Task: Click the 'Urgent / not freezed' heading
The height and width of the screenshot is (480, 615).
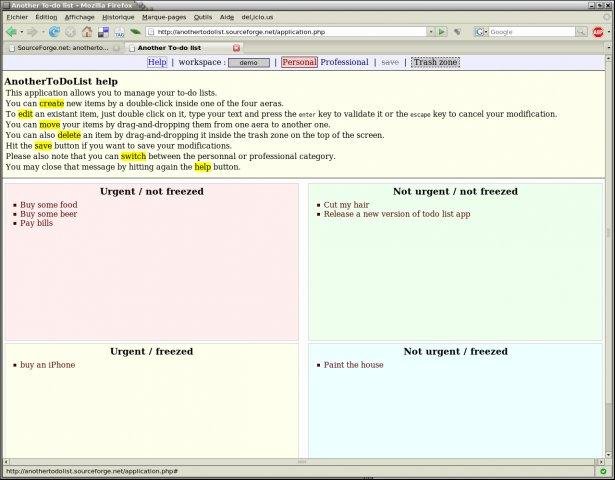Action: [x=152, y=191]
